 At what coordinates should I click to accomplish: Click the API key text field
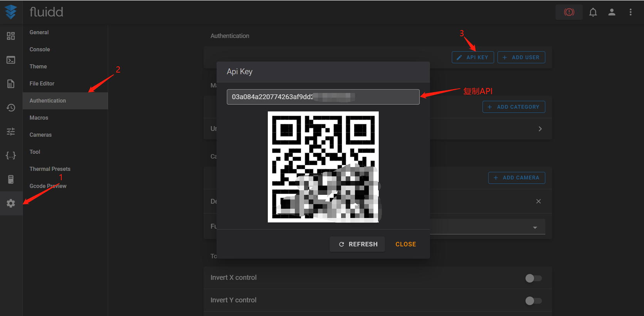tap(323, 97)
